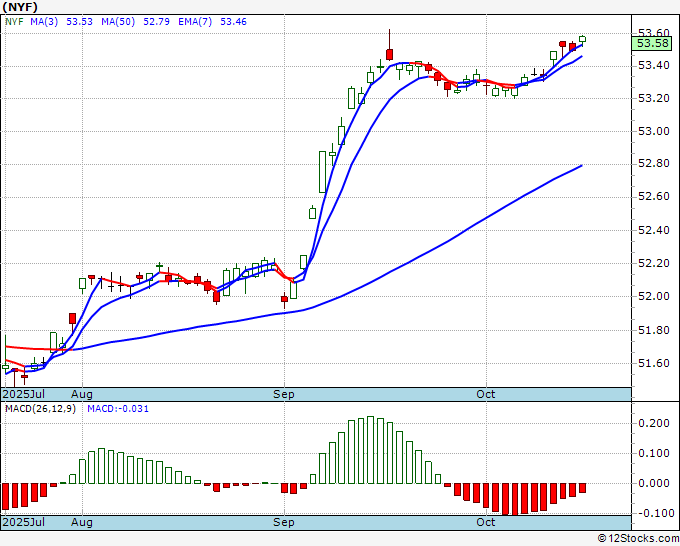
Task: Click the MACD:-0.031 value label
Action: click(118, 409)
